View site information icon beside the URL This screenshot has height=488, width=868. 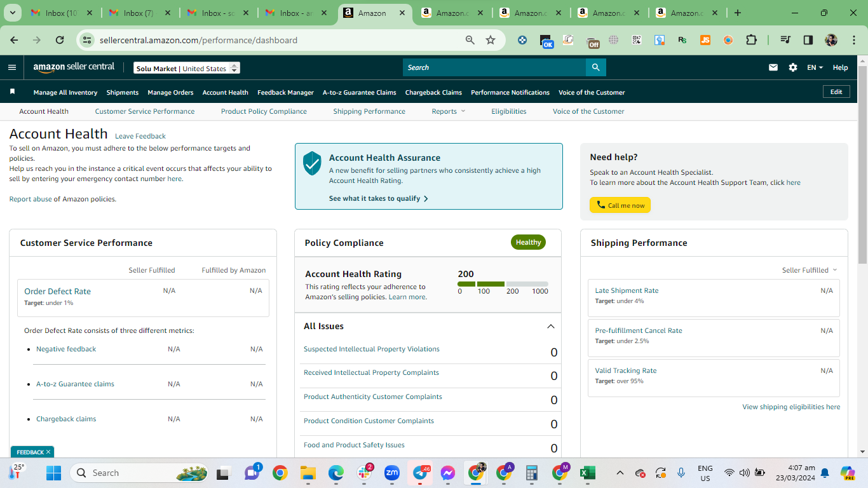tap(88, 40)
